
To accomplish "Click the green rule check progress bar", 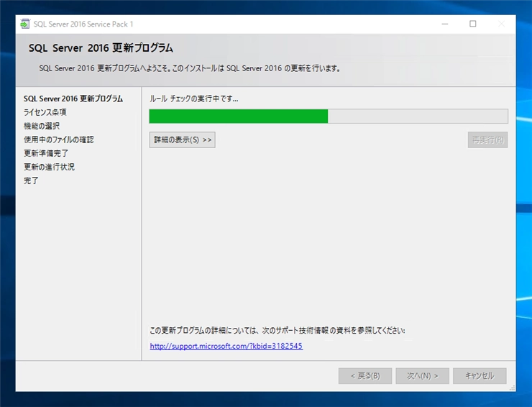I will [x=329, y=116].
